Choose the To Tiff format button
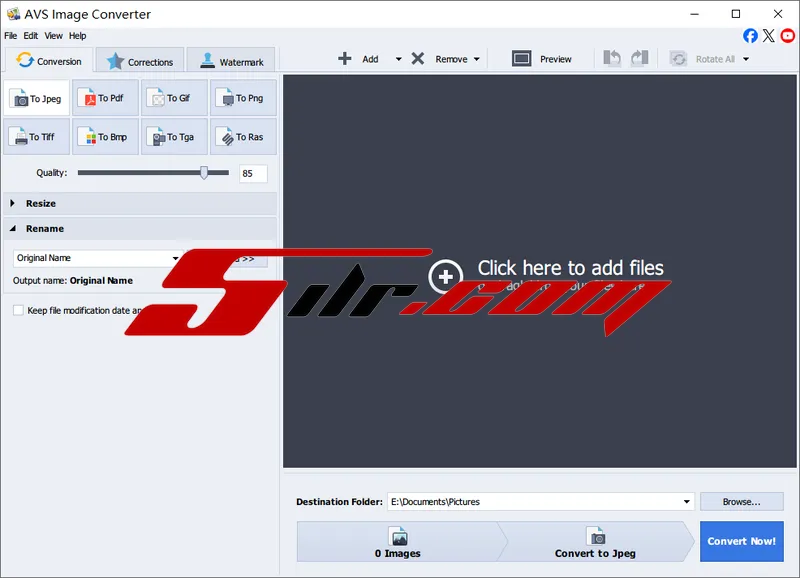Screen dimensions: 800x578 37,137
